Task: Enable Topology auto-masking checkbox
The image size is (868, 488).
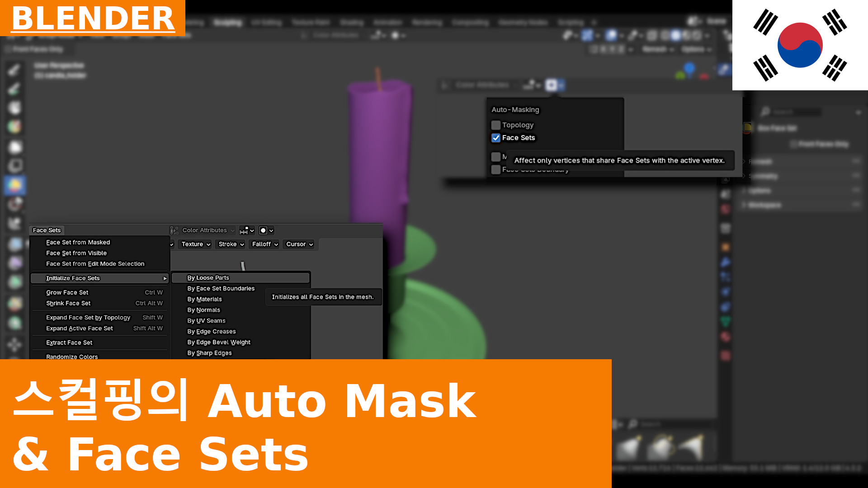Action: (x=496, y=125)
